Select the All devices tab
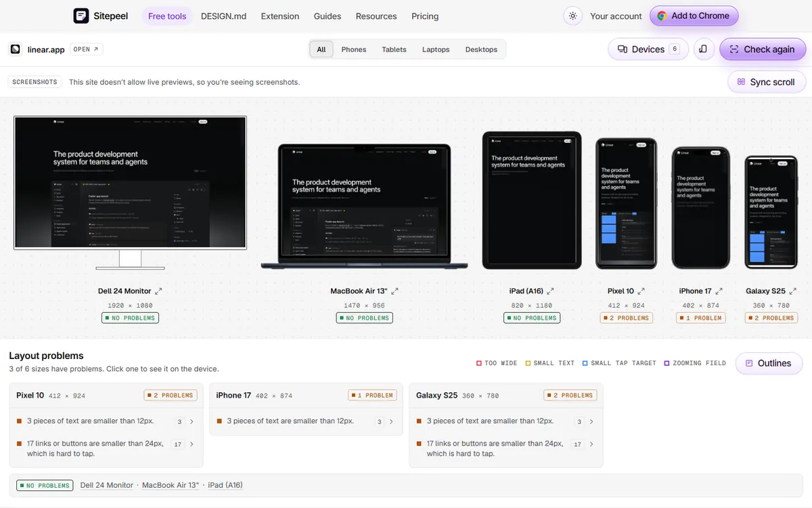The height and width of the screenshot is (508, 812). (321, 49)
